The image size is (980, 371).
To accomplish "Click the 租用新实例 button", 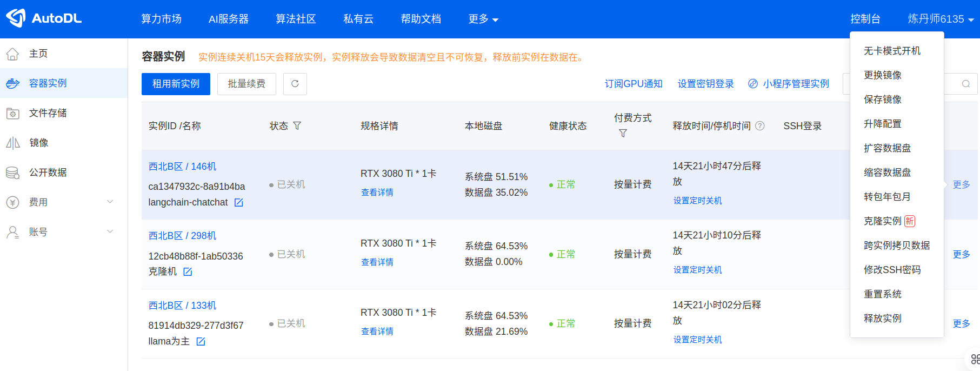I will click(x=176, y=84).
